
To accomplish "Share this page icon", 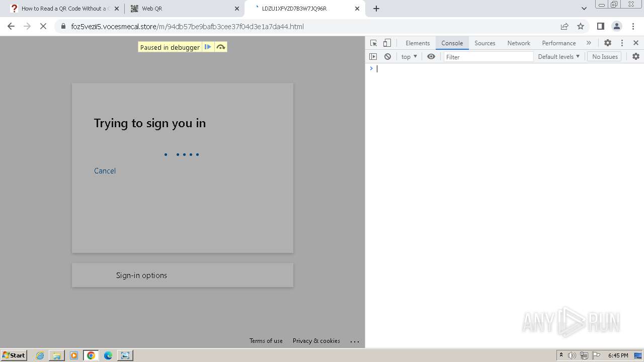I will [565, 26].
